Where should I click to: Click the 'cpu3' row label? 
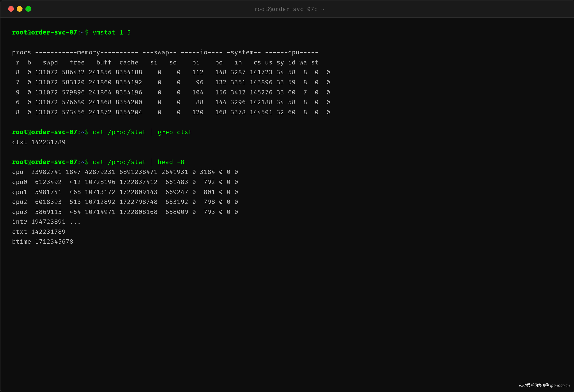(x=20, y=212)
